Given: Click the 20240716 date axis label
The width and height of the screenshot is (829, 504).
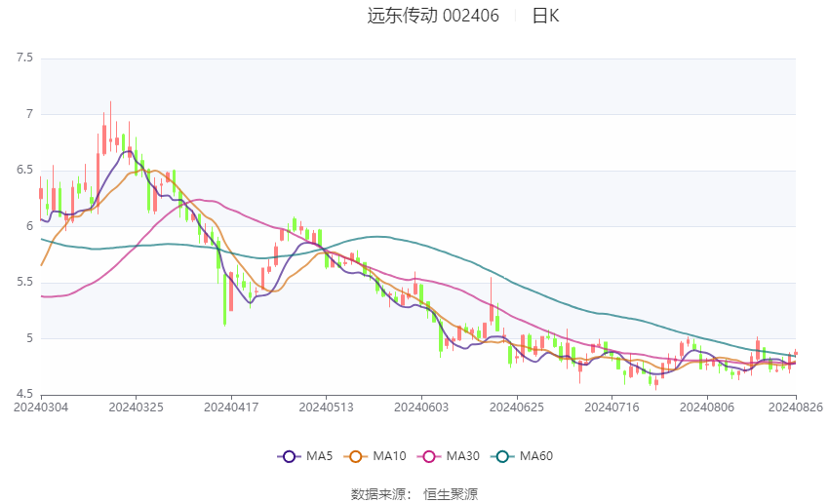Looking at the screenshot, I should click(x=612, y=407).
